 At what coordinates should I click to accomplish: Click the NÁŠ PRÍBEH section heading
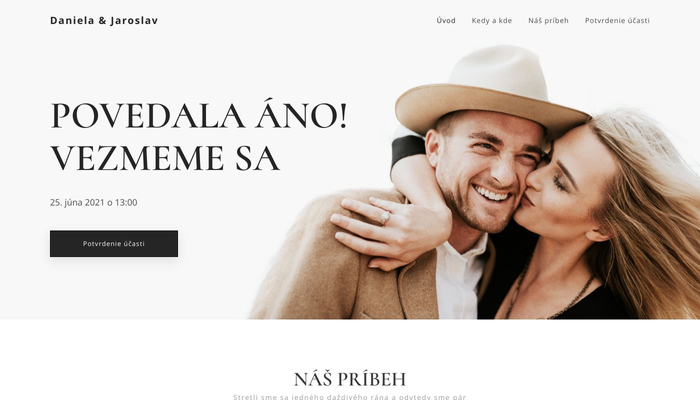pyautogui.click(x=350, y=379)
